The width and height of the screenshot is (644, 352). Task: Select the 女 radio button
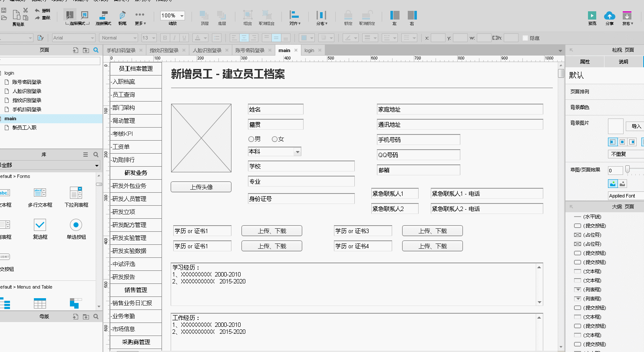point(274,139)
